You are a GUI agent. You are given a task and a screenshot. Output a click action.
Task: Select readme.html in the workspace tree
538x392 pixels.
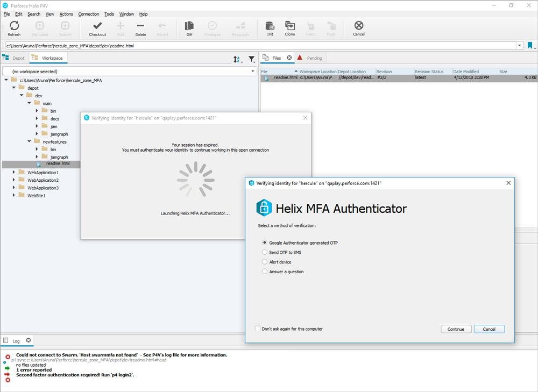[x=58, y=163]
